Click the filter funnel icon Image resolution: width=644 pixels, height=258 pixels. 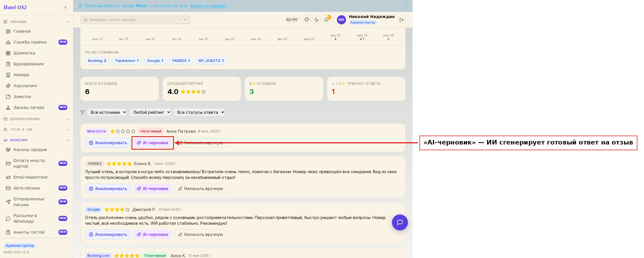(x=83, y=112)
